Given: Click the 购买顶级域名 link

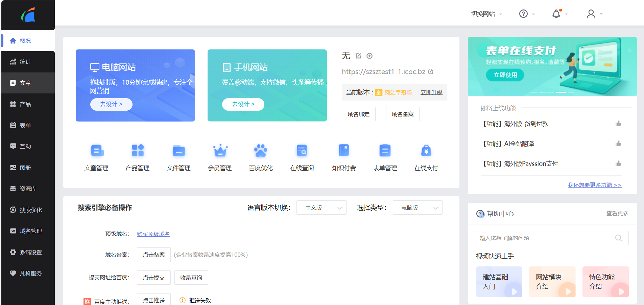Looking at the screenshot, I should (x=153, y=234).
